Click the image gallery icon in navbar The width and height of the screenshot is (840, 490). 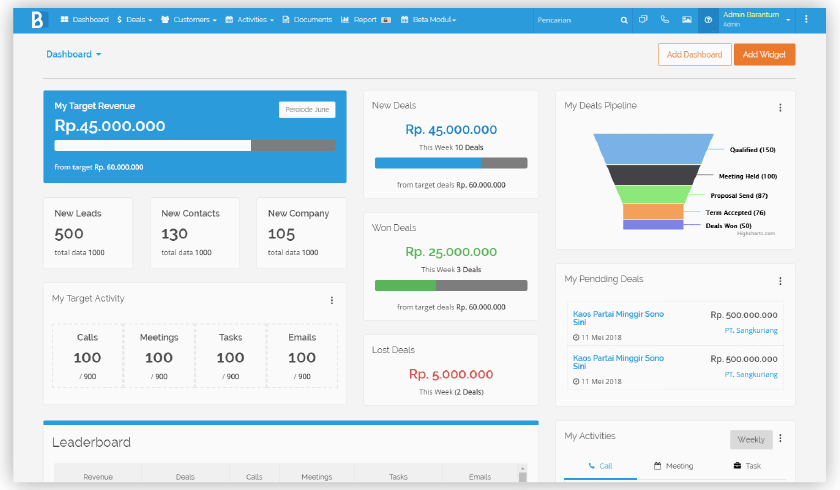tap(687, 20)
